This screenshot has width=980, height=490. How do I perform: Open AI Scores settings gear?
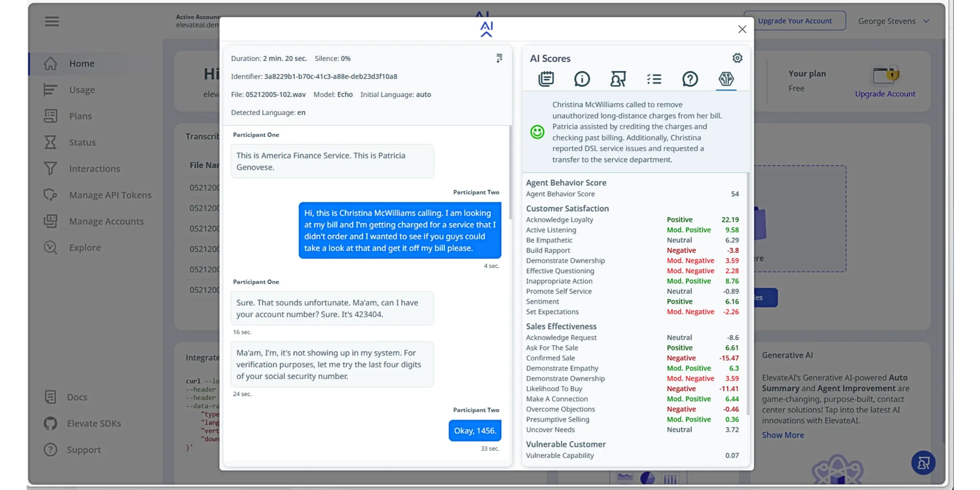(737, 58)
